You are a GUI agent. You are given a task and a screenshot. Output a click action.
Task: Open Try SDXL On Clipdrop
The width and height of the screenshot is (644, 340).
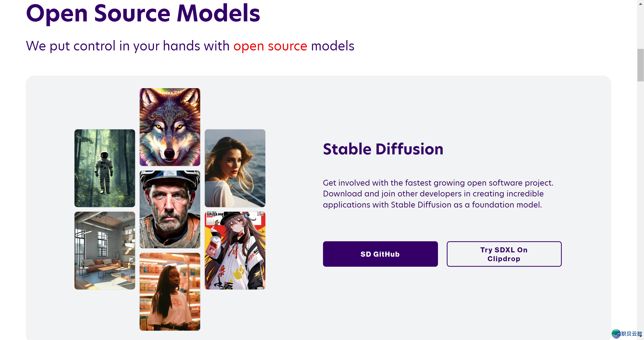coord(504,254)
